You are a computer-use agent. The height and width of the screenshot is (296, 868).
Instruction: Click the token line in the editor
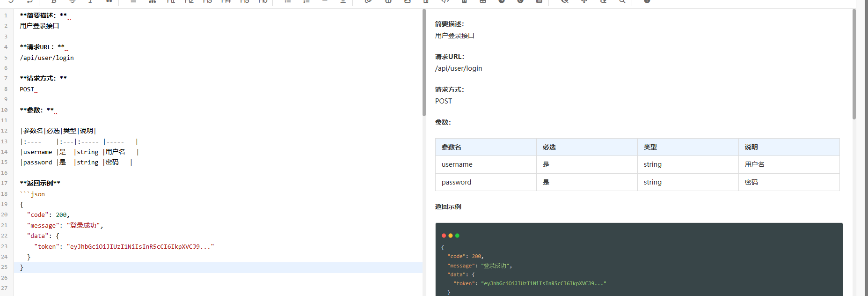pyautogui.click(x=124, y=246)
